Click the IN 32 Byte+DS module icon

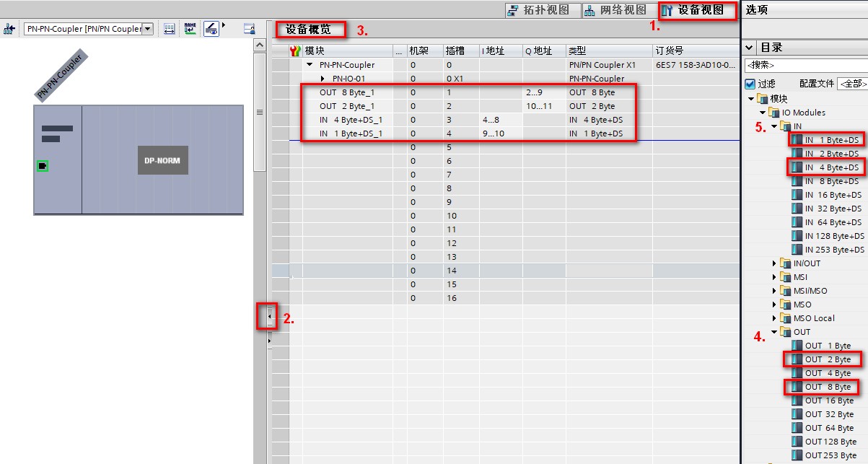click(x=797, y=209)
